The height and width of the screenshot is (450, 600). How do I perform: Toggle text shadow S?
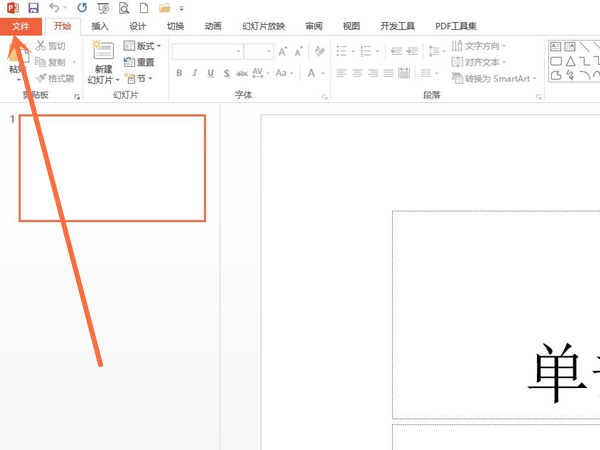tap(227, 73)
